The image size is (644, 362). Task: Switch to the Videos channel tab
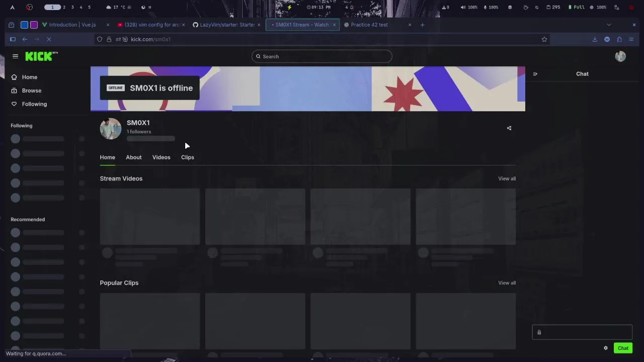pyautogui.click(x=162, y=157)
